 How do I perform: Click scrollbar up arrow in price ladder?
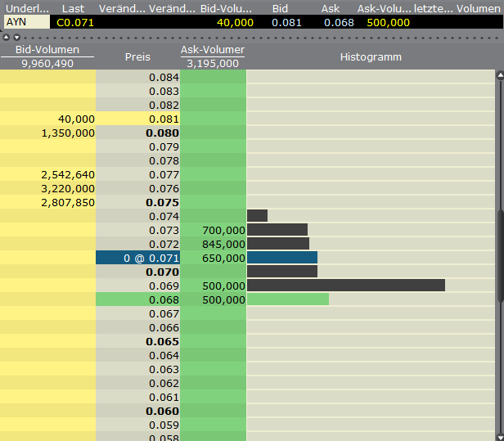499,75
